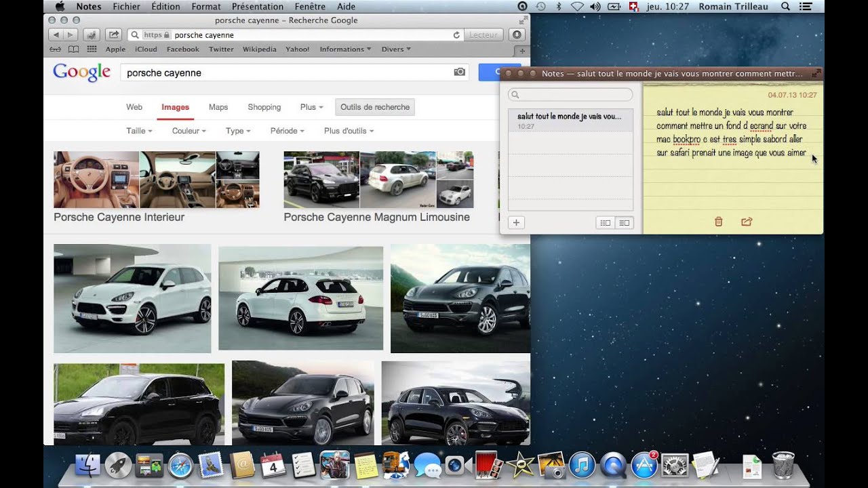Open the Wikipedia bookmark

coord(260,49)
